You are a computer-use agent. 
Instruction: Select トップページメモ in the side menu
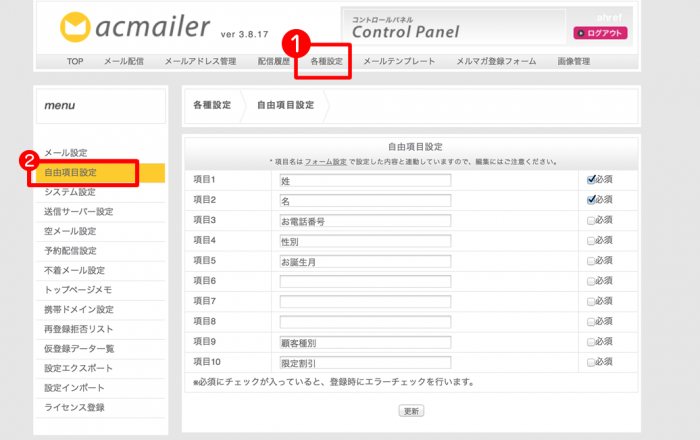click(78, 290)
